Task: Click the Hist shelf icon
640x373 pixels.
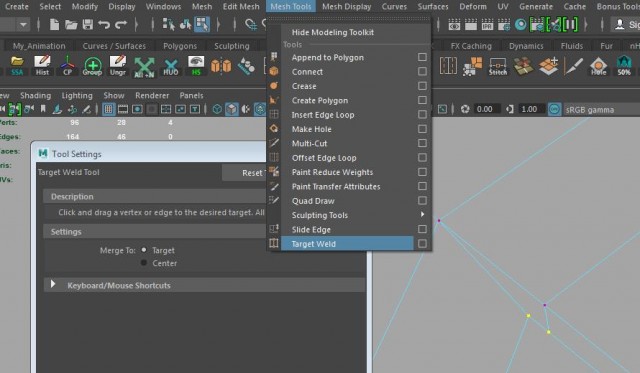Action: tap(42, 67)
